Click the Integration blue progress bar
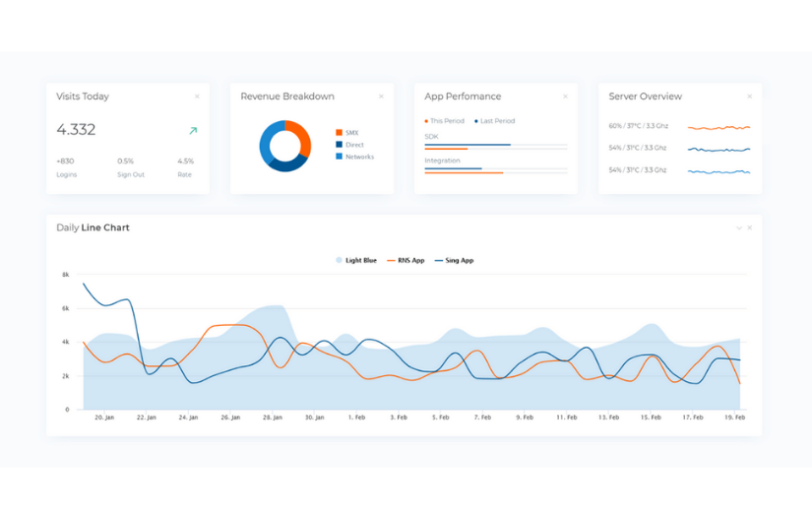812x517 pixels. pos(453,168)
